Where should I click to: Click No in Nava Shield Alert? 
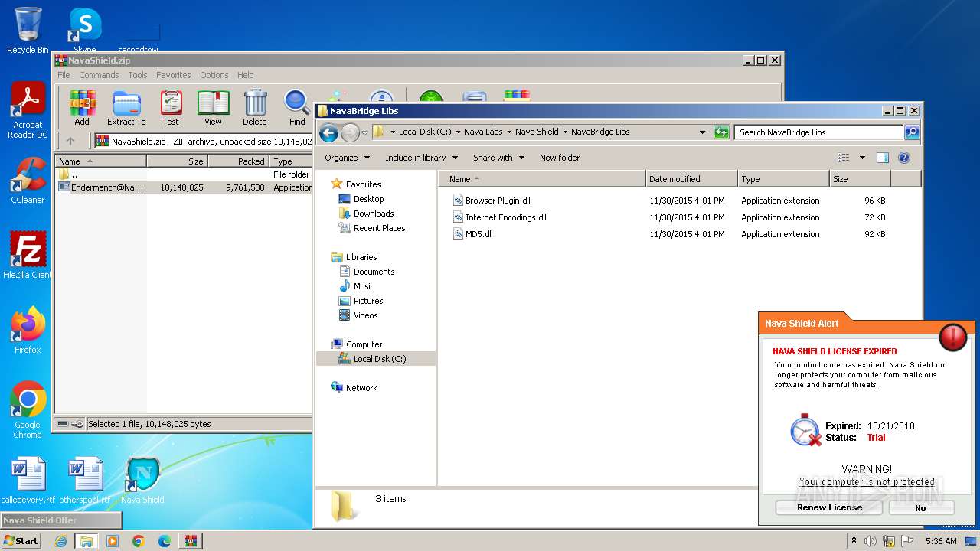click(x=921, y=507)
